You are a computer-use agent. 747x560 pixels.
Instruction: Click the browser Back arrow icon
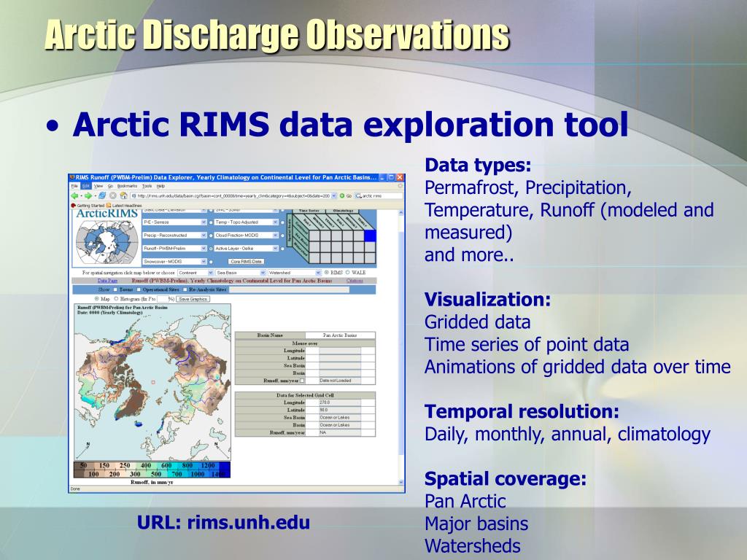click(x=75, y=195)
